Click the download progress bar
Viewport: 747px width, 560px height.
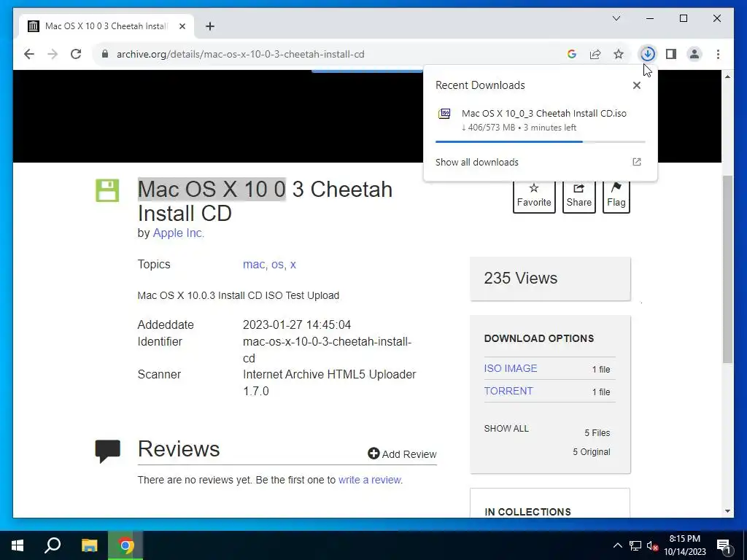541,141
